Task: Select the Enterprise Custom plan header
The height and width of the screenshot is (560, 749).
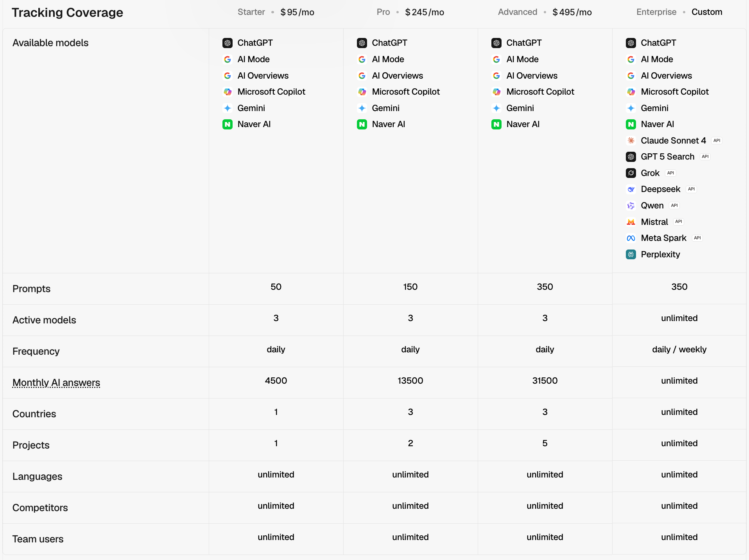Action: pyautogui.click(x=679, y=12)
